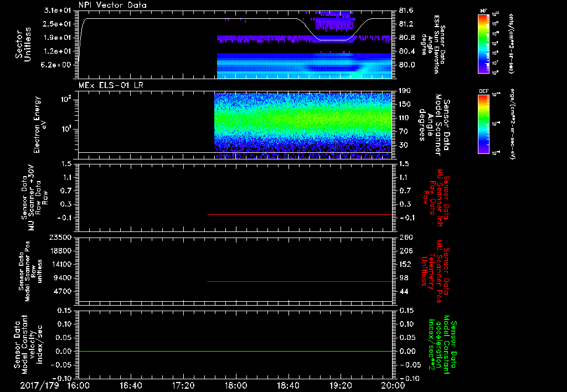This screenshot has width=567, height=392.
Task: Click the DEF energy flux color bar
Action: click(x=484, y=123)
